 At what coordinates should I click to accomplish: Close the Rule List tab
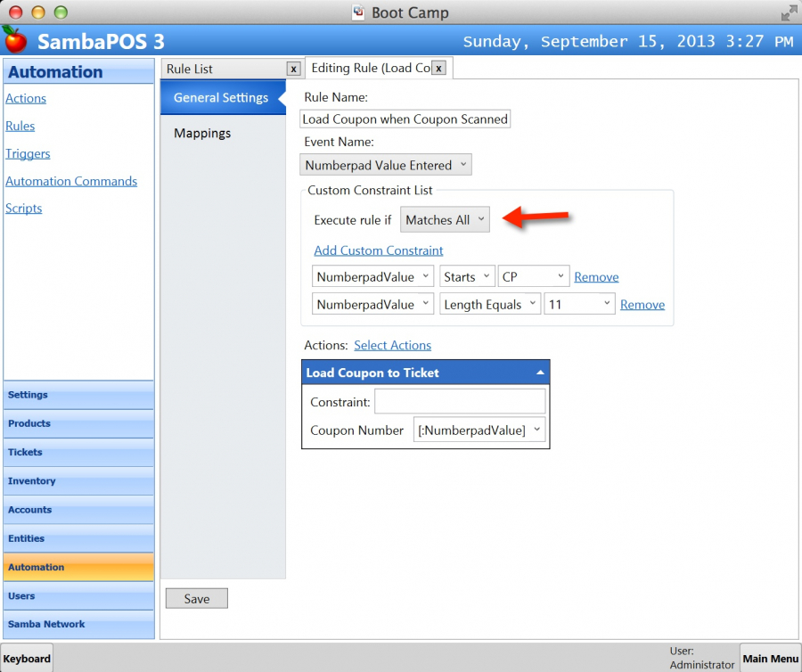point(293,69)
